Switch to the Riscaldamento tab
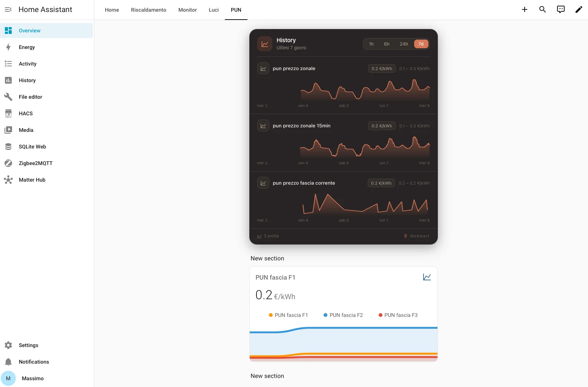The height and width of the screenshot is (387, 588). tap(149, 10)
